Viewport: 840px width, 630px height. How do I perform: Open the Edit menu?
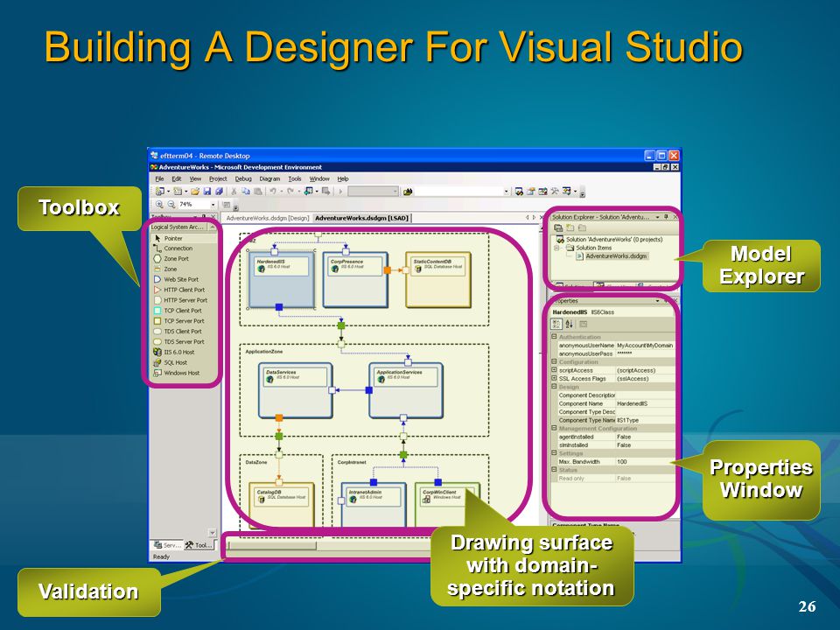tap(177, 178)
